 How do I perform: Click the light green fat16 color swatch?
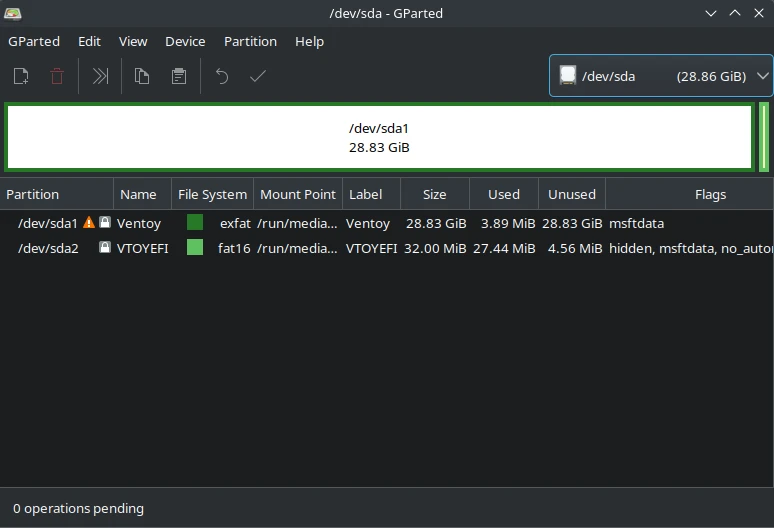pyautogui.click(x=195, y=247)
